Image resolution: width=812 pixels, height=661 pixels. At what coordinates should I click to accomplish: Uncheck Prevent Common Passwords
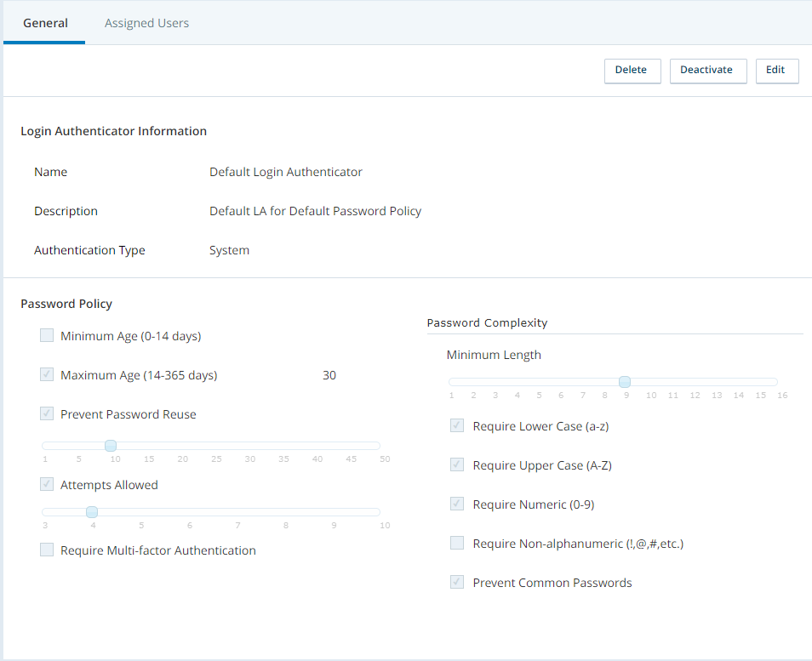tap(457, 583)
